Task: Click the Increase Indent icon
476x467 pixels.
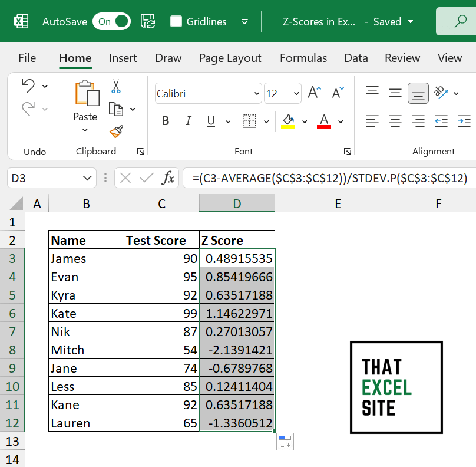Action: coord(464,121)
